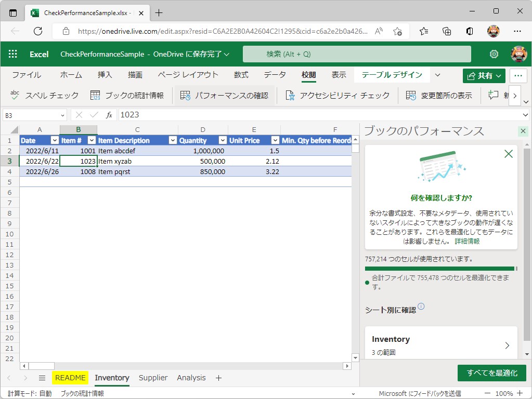Open the Inventory ranges entry in the pane

[441, 343]
